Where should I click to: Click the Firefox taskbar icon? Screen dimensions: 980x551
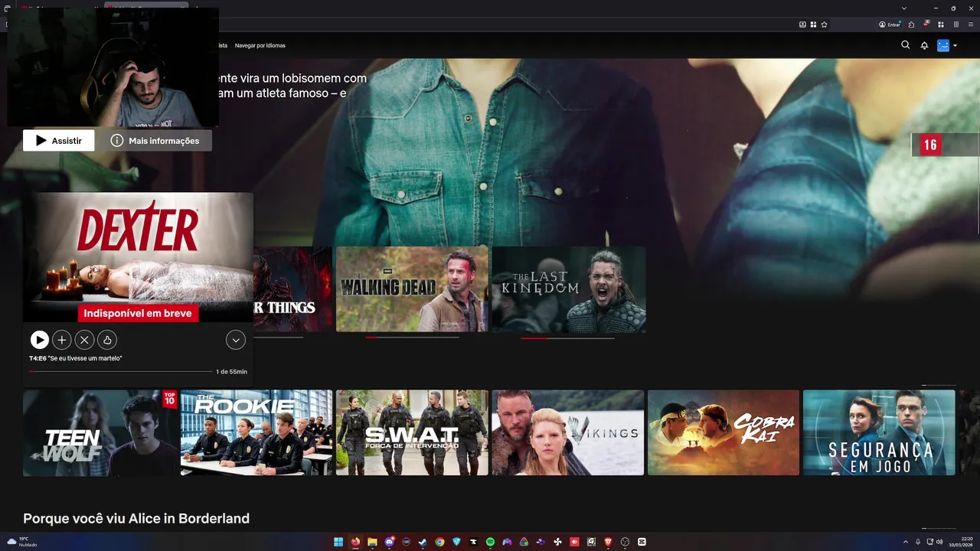point(355,542)
